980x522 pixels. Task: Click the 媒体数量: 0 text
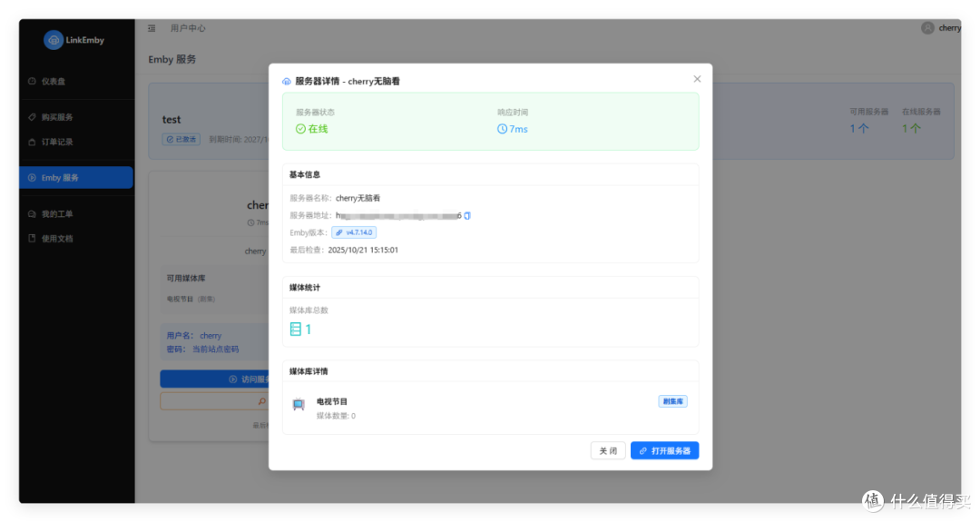pos(336,416)
